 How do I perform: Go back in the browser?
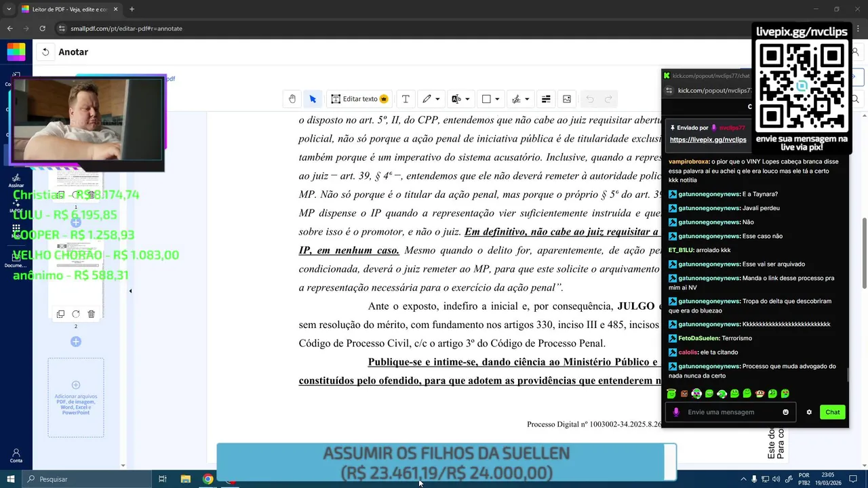point(9,28)
